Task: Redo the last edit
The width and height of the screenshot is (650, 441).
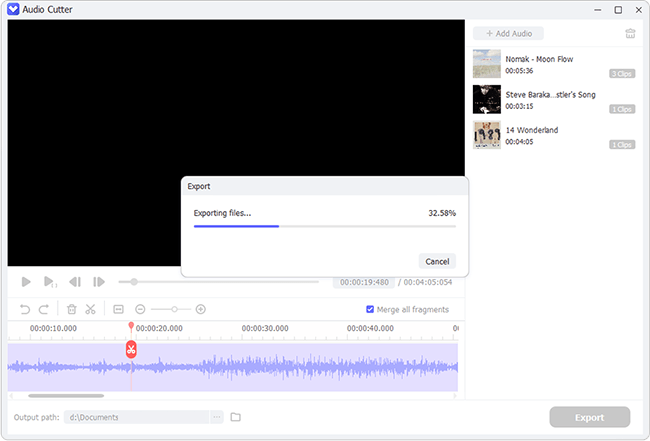Action: [44, 309]
